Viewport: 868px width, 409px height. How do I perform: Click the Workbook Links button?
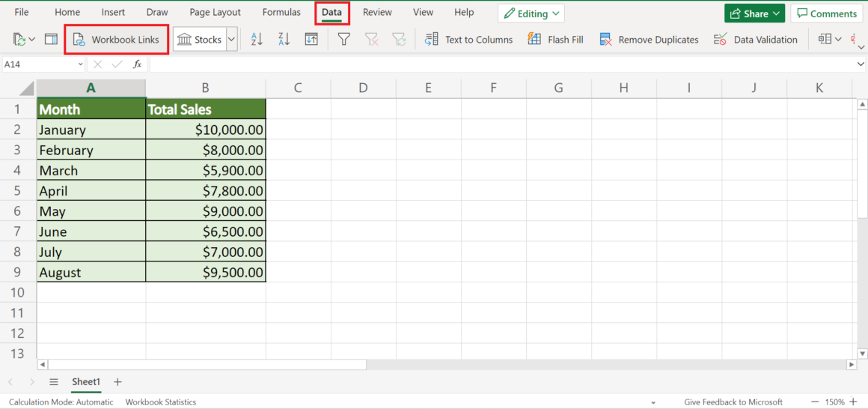116,40
